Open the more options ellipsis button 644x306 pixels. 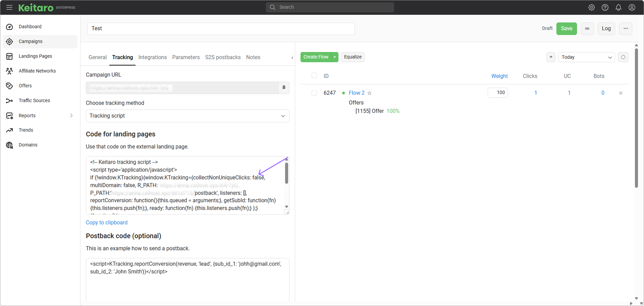(626, 29)
